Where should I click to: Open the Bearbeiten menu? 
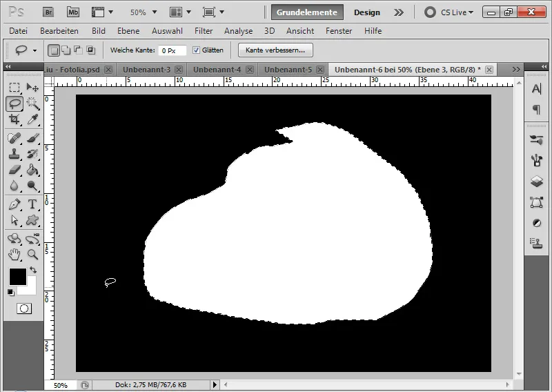pos(59,31)
